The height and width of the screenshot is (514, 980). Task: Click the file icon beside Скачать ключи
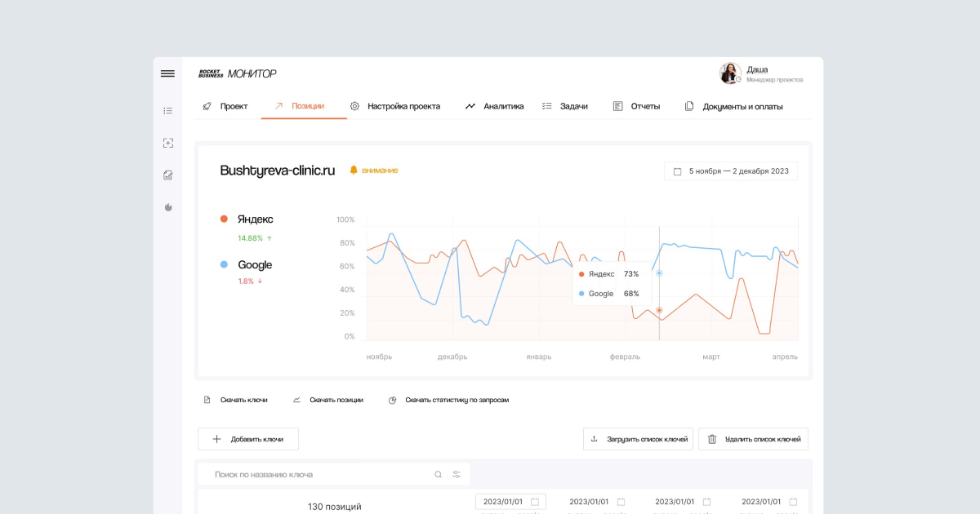pyautogui.click(x=207, y=400)
